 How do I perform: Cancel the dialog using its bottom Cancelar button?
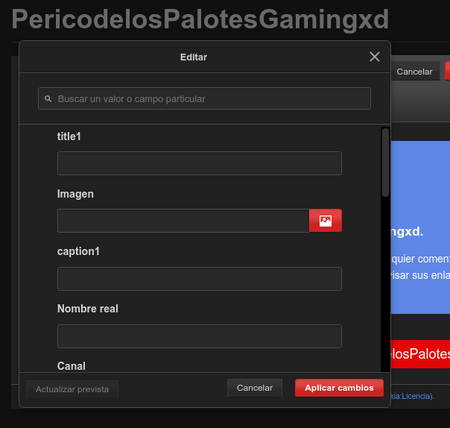pos(255,388)
